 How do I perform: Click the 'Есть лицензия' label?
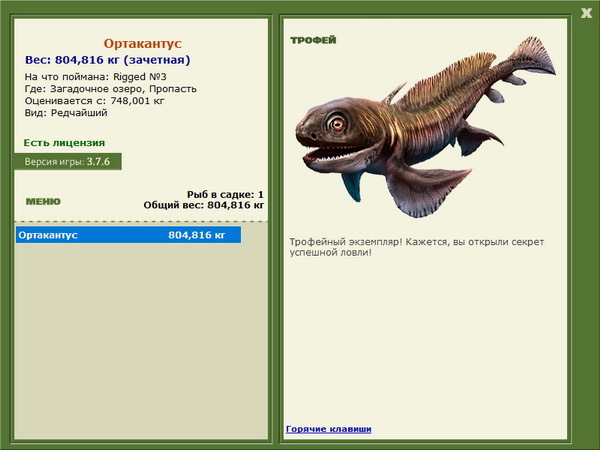coord(64,143)
